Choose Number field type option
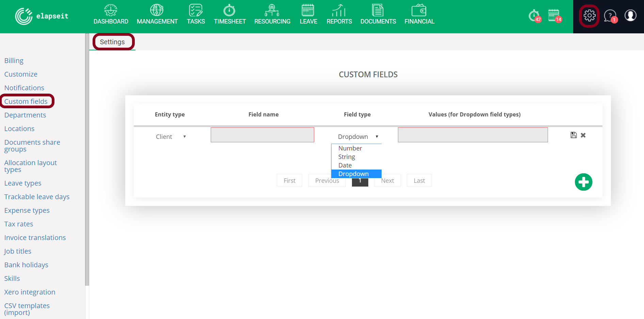Screen dimensions: 644x319 pyautogui.click(x=356, y=148)
